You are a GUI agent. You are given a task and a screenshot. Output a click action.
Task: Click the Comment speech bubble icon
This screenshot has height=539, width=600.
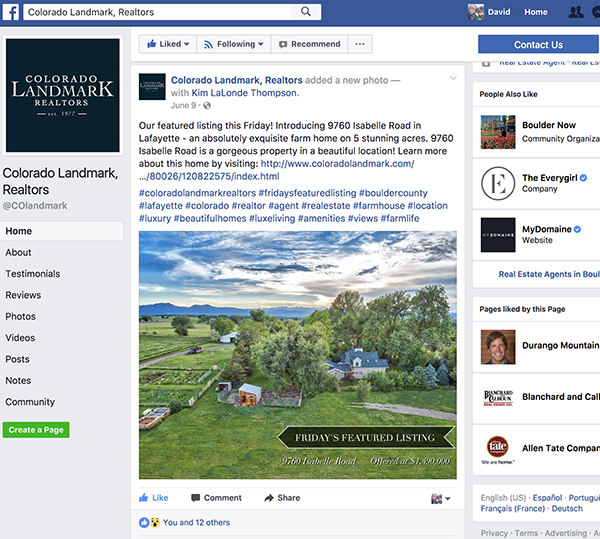click(x=195, y=498)
